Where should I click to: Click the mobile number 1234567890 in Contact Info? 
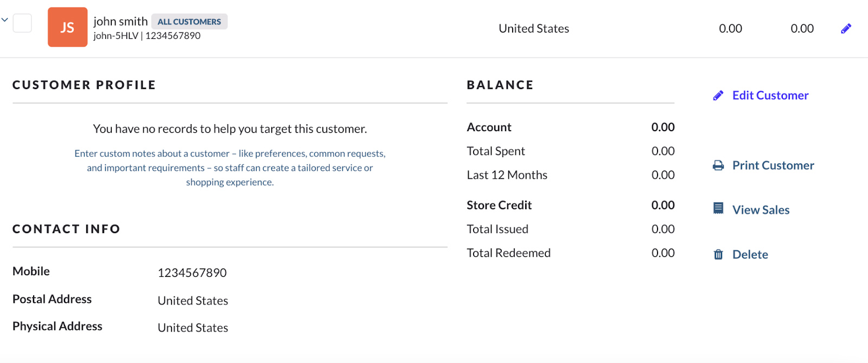[192, 273]
